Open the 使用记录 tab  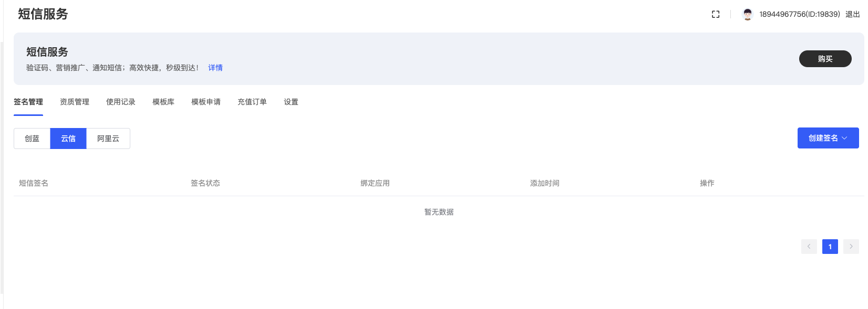121,102
